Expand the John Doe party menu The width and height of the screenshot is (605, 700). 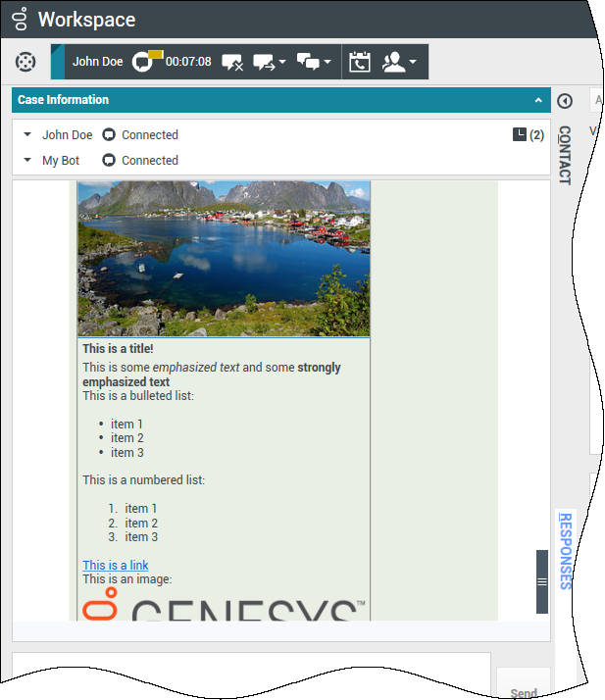tap(27, 135)
